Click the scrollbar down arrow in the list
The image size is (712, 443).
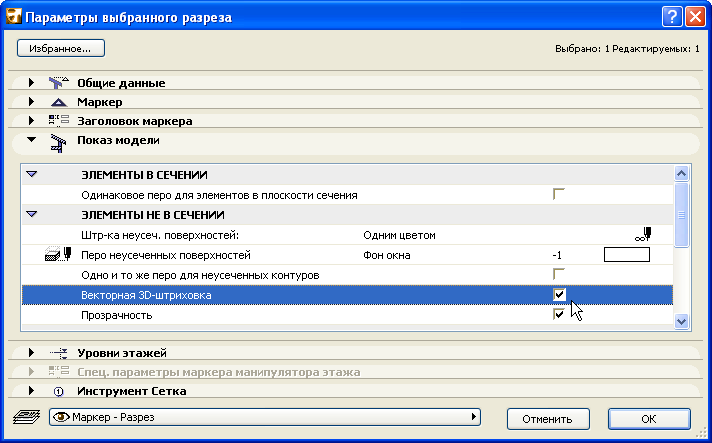click(681, 322)
